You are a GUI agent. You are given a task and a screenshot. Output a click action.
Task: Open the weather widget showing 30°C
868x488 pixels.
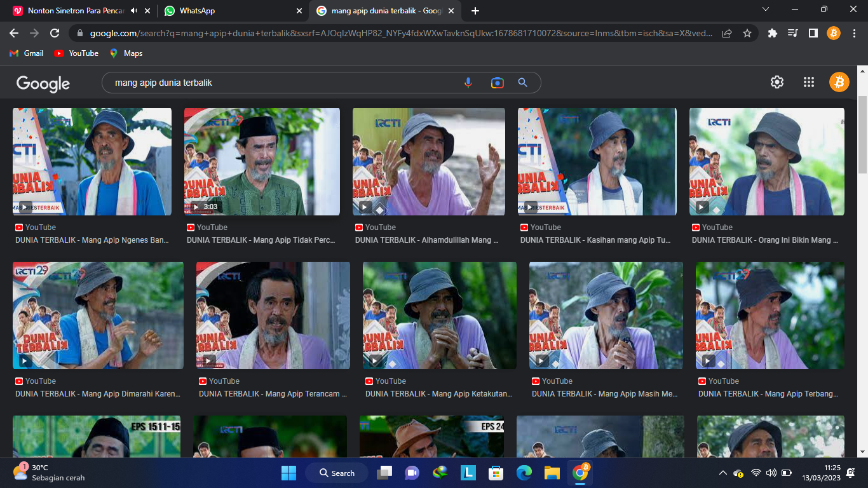pos(48,473)
